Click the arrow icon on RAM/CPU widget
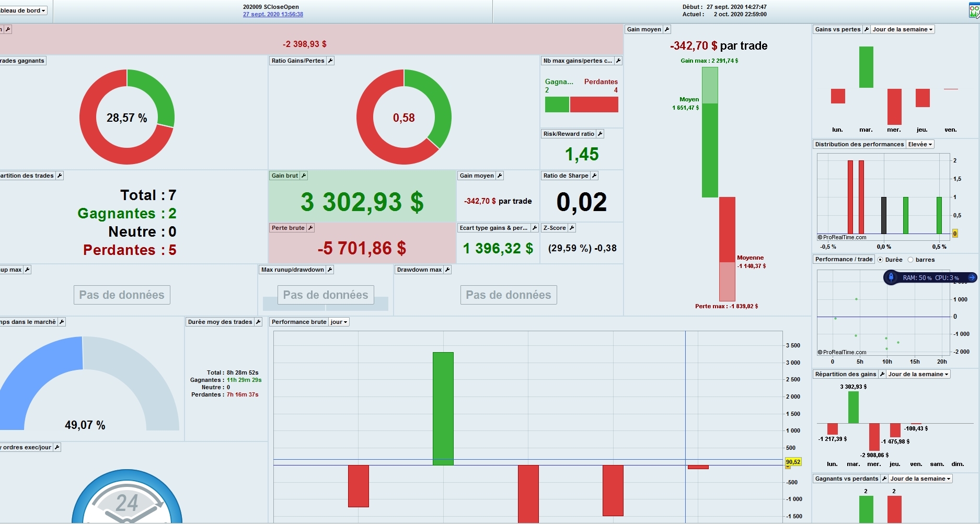The height and width of the screenshot is (524, 980). point(972,277)
